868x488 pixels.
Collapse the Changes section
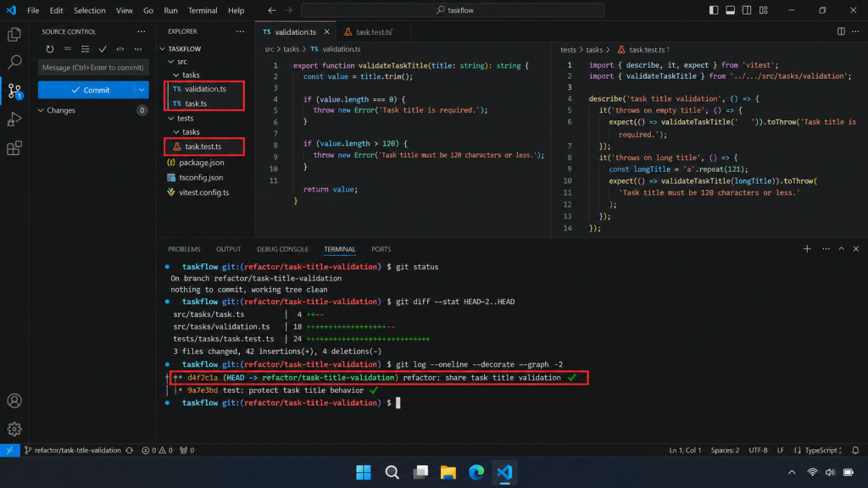coord(41,110)
